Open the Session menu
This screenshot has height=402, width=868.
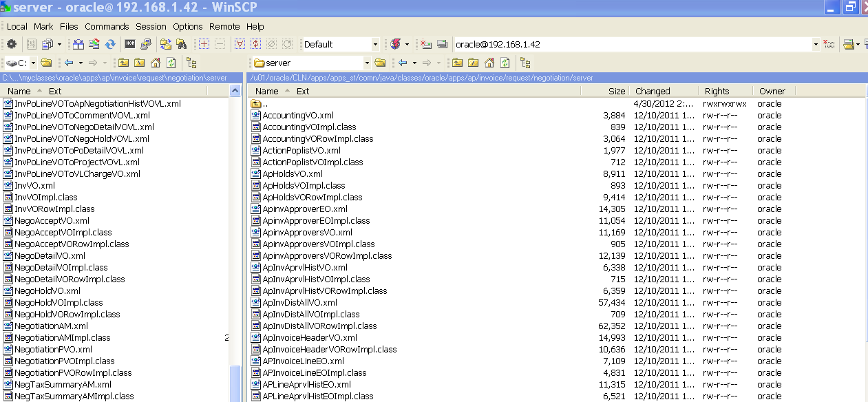pyautogui.click(x=151, y=26)
